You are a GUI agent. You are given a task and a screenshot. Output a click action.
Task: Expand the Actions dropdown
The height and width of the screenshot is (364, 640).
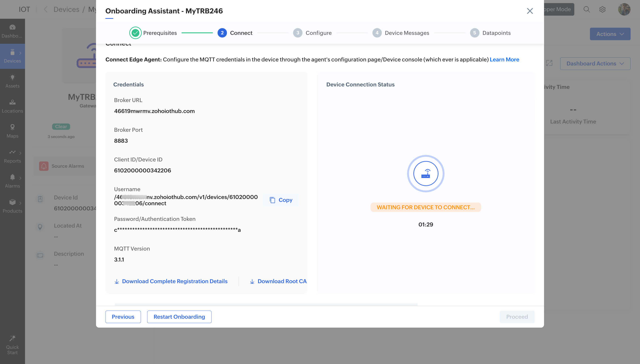coord(610,34)
